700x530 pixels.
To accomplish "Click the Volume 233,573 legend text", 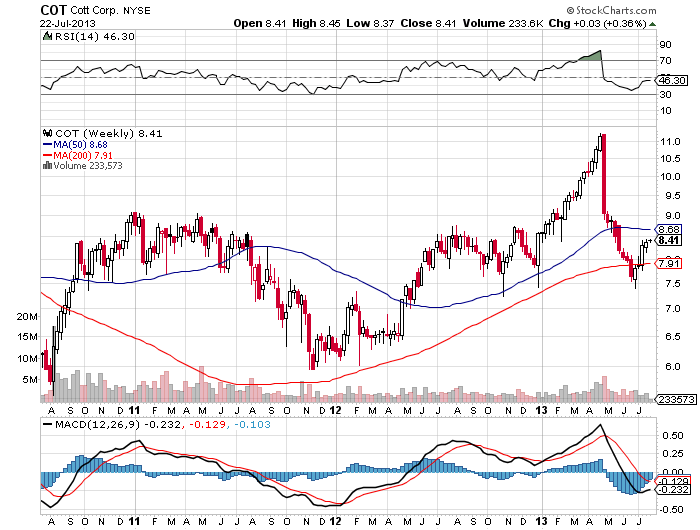I will click(88, 166).
